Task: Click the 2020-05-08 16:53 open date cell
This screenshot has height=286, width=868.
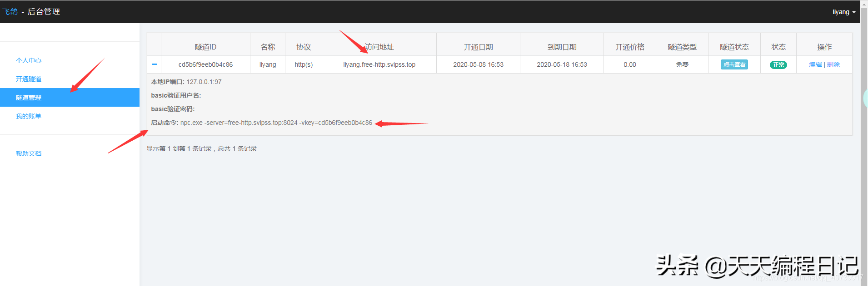Action: click(478, 64)
